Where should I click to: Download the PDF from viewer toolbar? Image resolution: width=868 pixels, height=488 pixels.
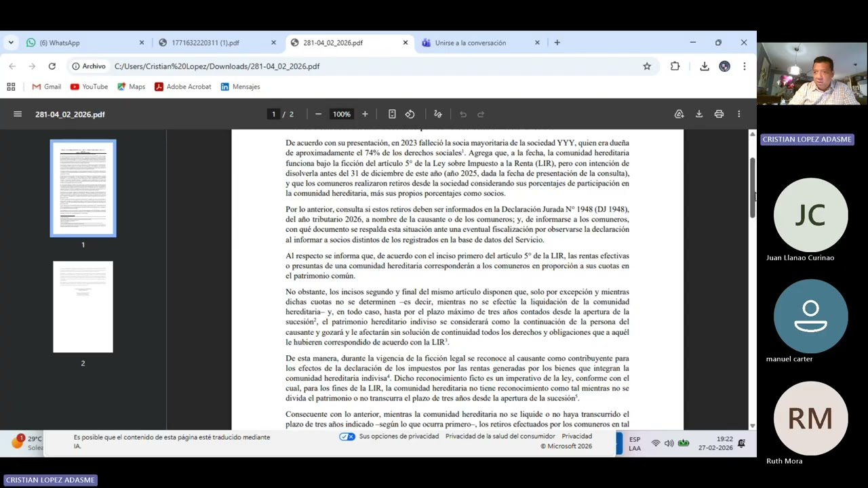699,114
